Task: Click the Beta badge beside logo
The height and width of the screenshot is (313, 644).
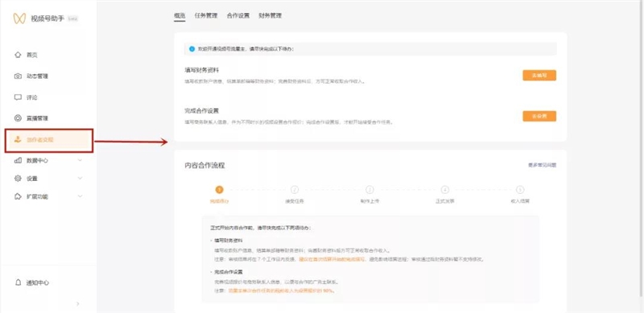Action: 73,19
